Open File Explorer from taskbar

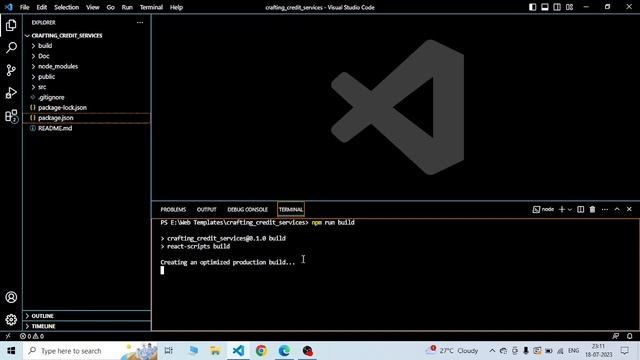(x=215, y=351)
